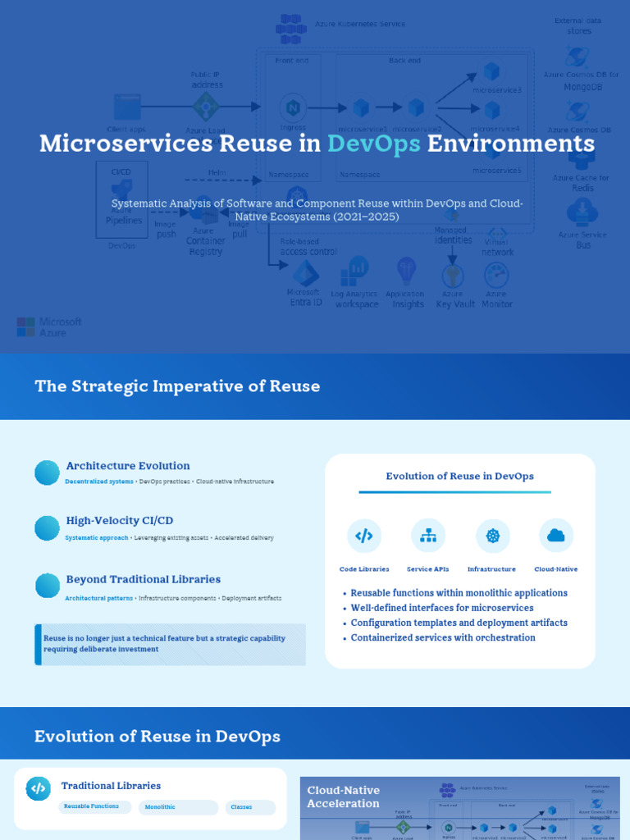The width and height of the screenshot is (630, 840).
Task: Click the Decentralized systems tag
Action: coord(99,482)
